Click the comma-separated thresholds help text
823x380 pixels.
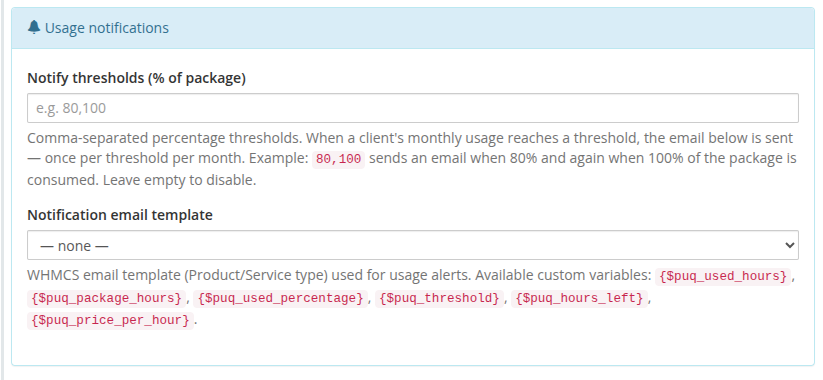(x=413, y=159)
